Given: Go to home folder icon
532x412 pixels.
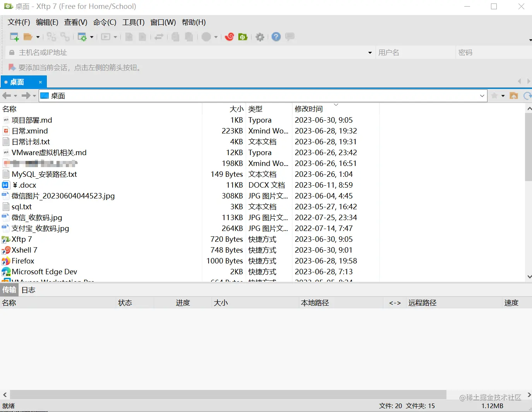Looking at the screenshot, I should click(514, 96).
